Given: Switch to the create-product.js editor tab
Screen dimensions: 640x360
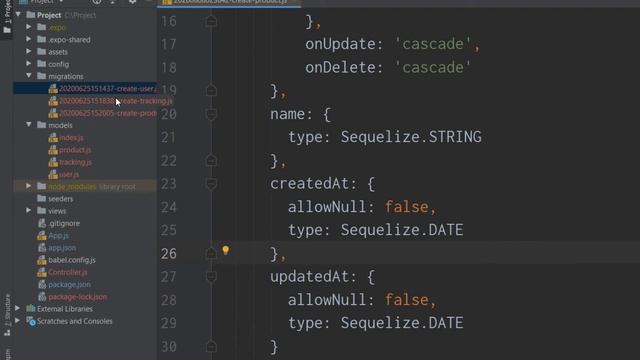Looking at the screenshot, I should click(x=229, y=2).
